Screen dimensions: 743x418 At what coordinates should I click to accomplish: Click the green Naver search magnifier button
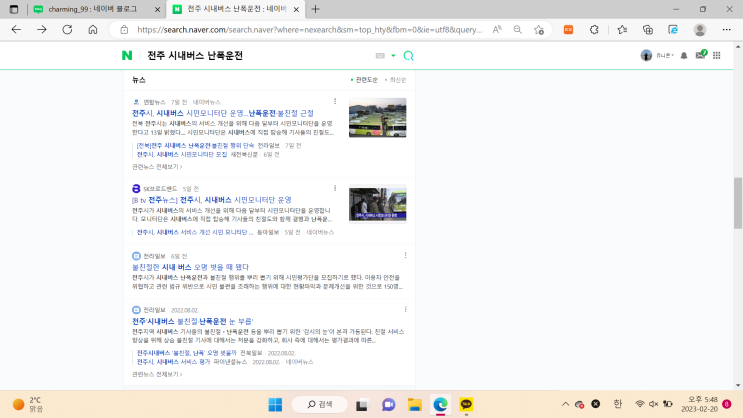tap(408, 56)
